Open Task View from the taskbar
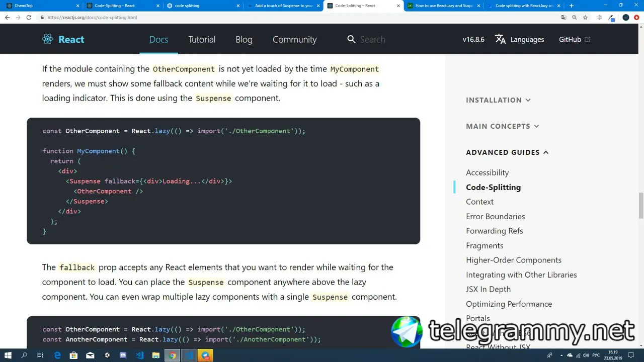 tap(40, 355)
